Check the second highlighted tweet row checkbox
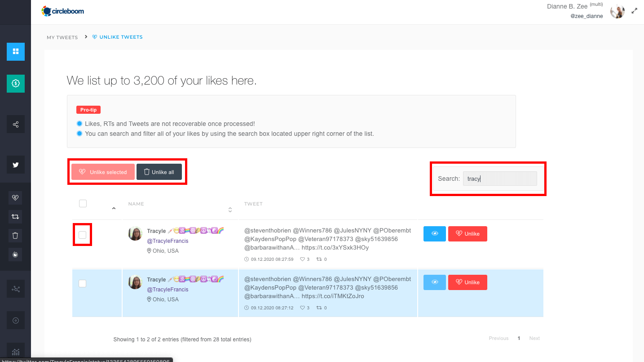The width and height of the screenshot is (644, 362). click(x=83, y=283)
